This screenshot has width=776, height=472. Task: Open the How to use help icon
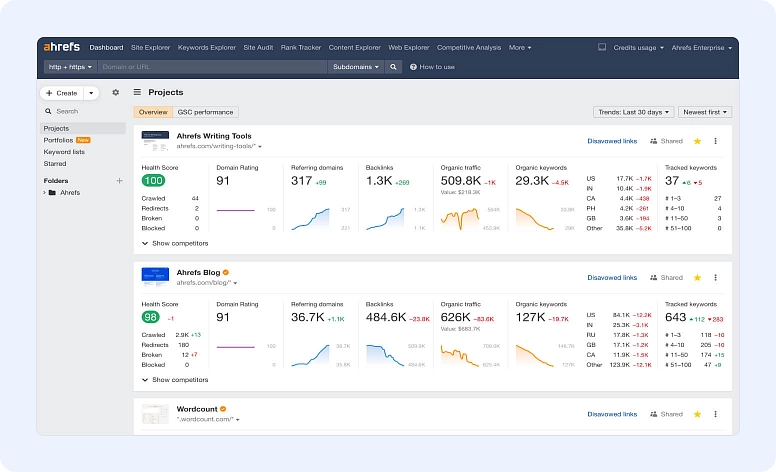[413, 67]
